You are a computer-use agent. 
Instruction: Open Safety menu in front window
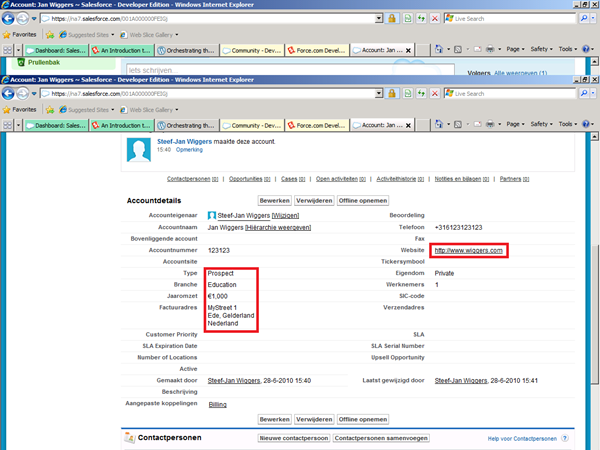tap(541, 124)
